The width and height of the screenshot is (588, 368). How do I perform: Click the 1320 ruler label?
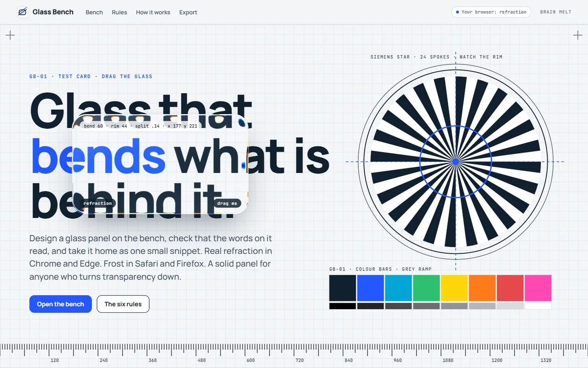tap(546, 360)
